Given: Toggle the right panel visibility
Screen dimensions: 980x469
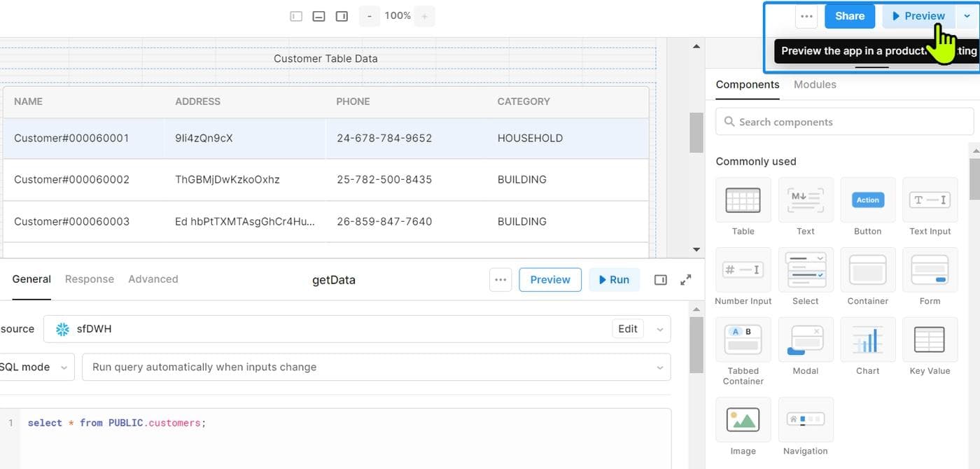Looking at the screenshot, I should point(342,16).
